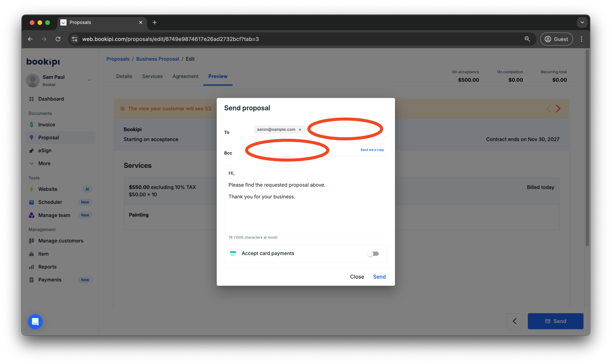Launch the Website AI tool
Viewport: 612px width, 364px height.
coord(48,189)
